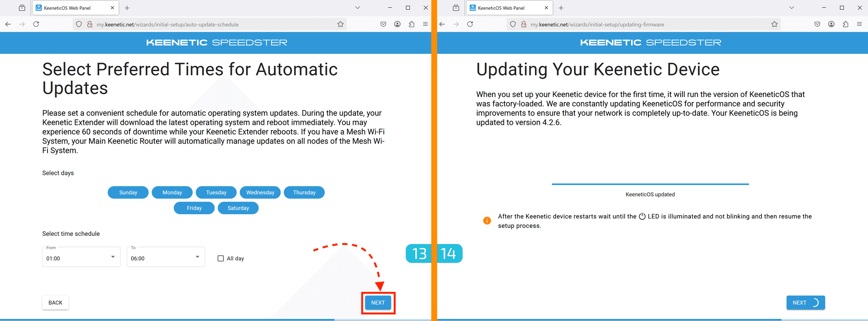
Task: Click the reload icon in left browser
Action: [36, 24]
